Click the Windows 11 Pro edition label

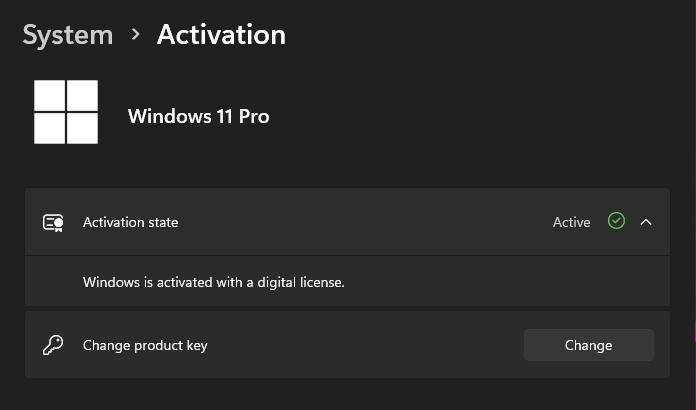(x=198, y=116)
